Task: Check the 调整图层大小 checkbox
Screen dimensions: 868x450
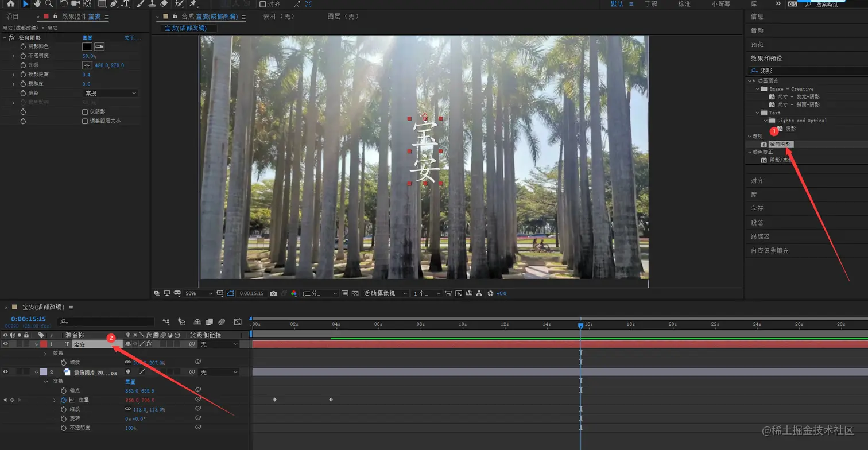Action: (x=85, y=121)
